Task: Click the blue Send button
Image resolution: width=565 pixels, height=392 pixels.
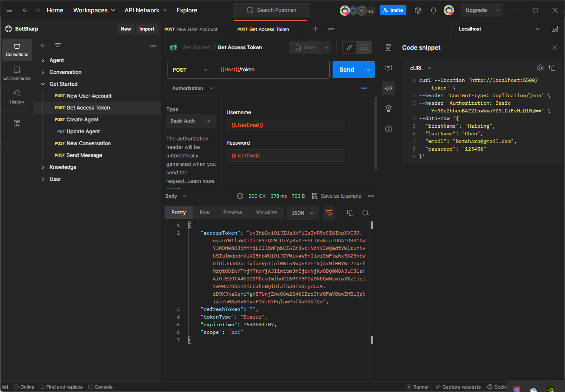Action: [347, 70]
